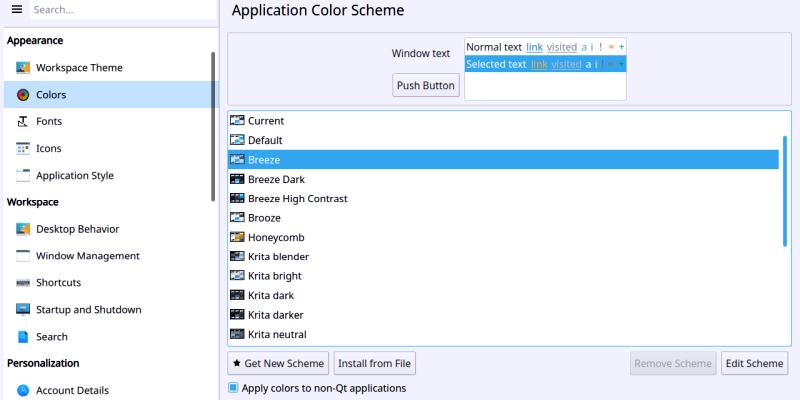The height and width of the screenshot is (400, 800).
Task: Click the Startup and Shutdown icon
Action: (23, 310)
